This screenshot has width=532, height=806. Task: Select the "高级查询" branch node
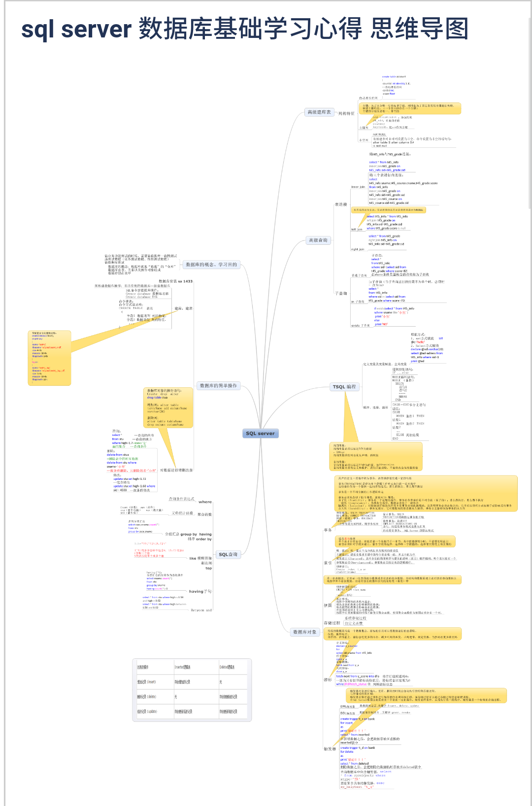coord(318,240)
